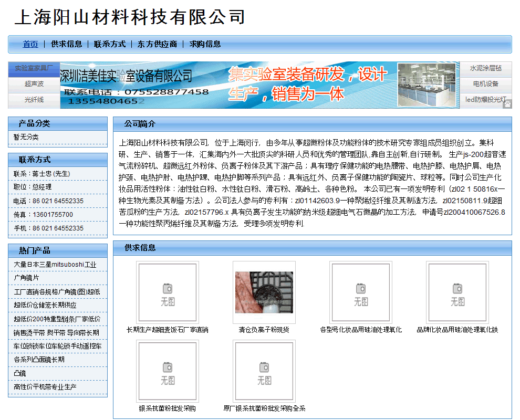Click the 广角镜片 hot product link
The height and width of the screenshot is (420, 520).
pos(26,278)
